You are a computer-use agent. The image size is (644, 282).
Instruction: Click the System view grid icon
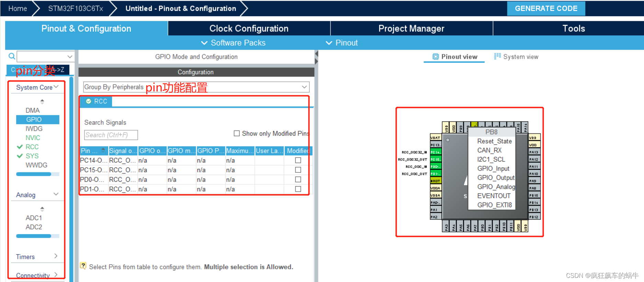point(497,56)
